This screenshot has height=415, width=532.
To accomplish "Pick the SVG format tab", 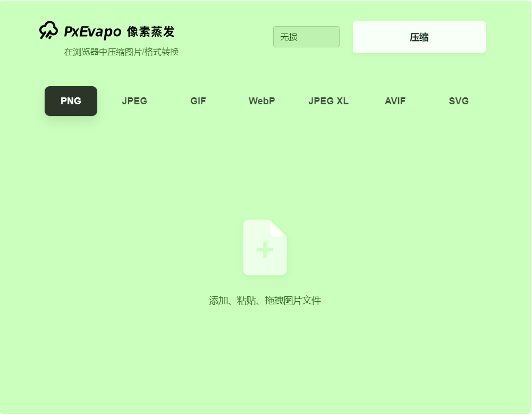I will [x=459, y=101].
